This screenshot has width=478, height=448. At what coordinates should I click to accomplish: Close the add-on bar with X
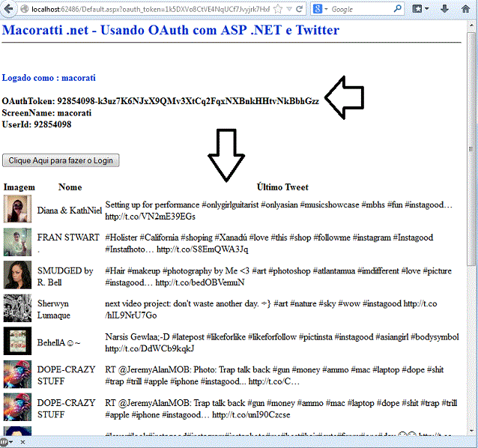pos(22,441)
